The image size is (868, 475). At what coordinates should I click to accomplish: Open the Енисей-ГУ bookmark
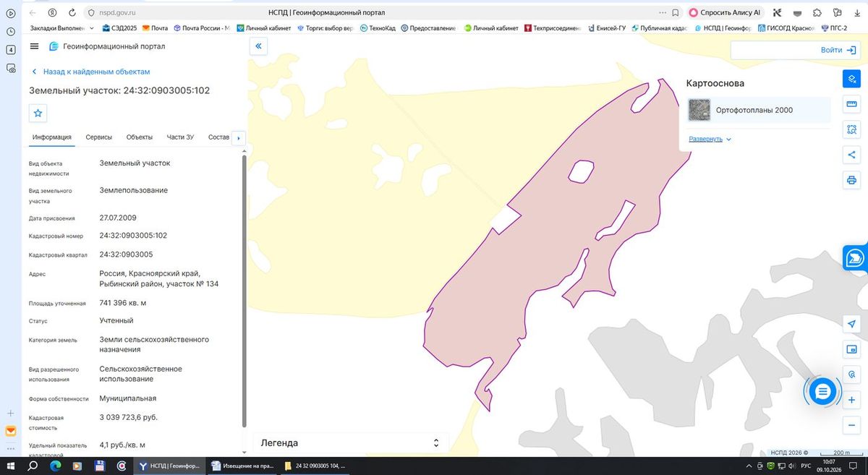coord(606,28)
